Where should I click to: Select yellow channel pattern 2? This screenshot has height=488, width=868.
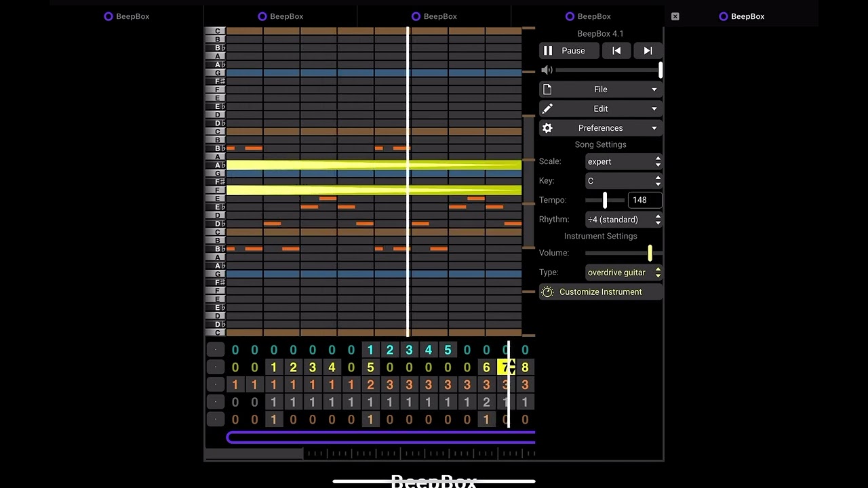tap(293, 367)
